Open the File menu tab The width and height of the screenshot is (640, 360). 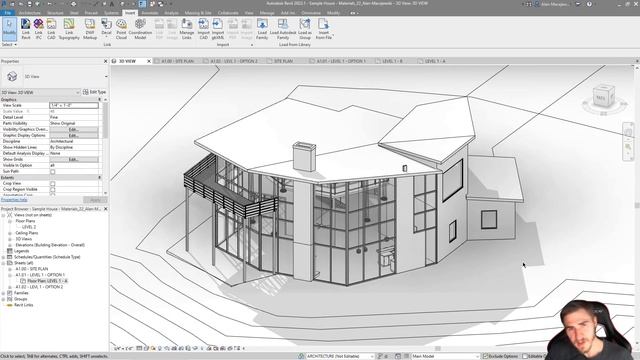[x=7, y=13]
